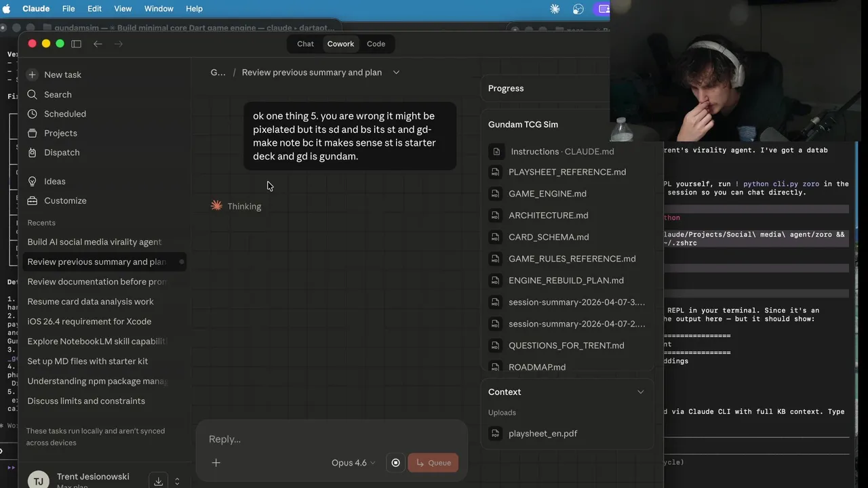Toggle the sidebar panel icon
868x488 pixels.
coord(76,43)
